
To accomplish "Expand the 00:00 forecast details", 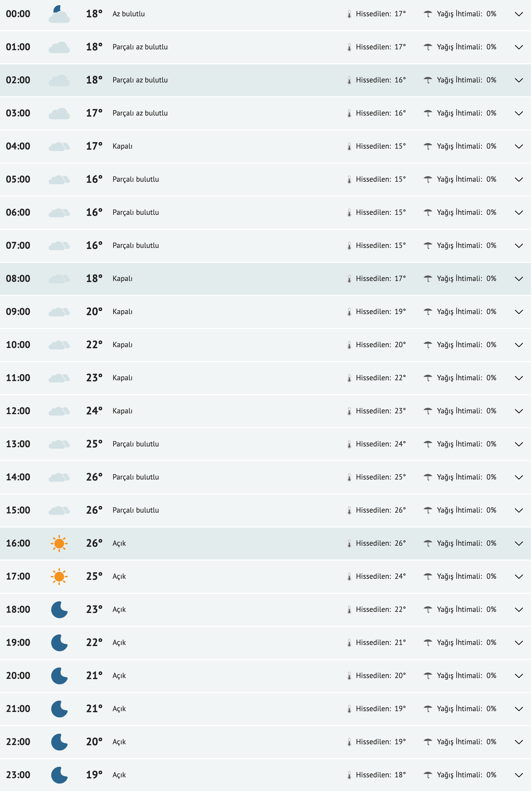I will 519,14.
